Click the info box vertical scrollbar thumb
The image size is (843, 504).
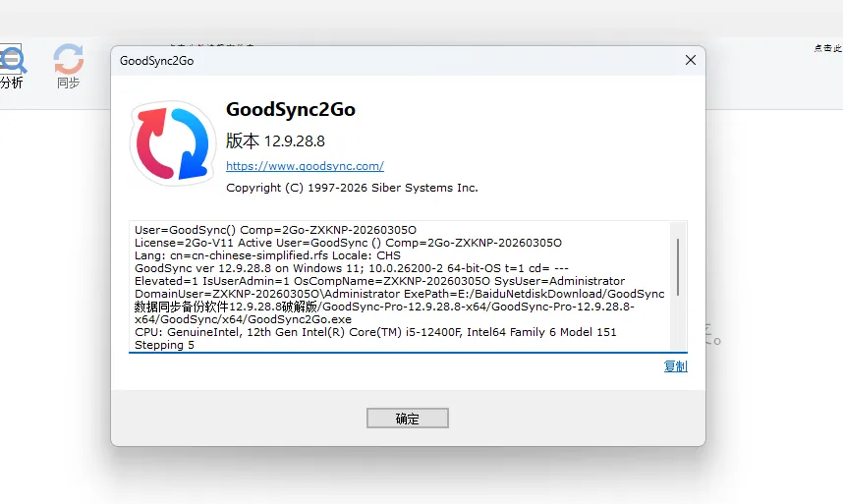678,267
